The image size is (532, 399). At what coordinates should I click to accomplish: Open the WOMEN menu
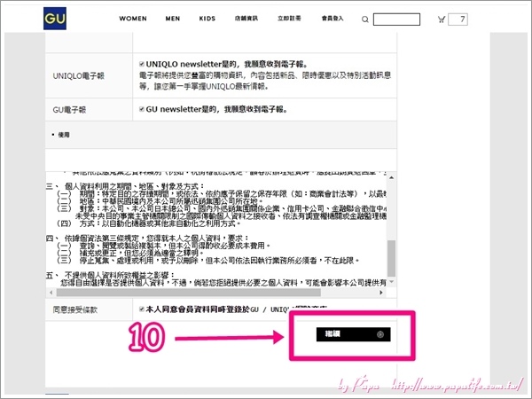point(133,19)
